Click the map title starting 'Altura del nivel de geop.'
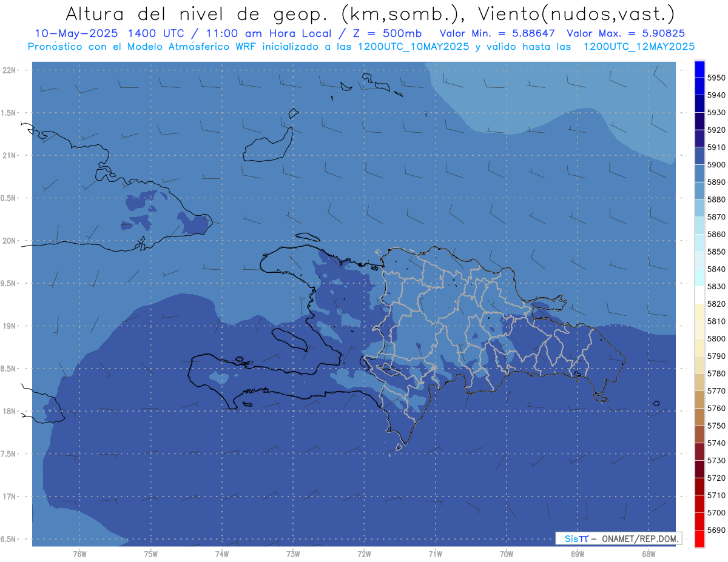Screen dimensions: 728x562 click(x=369, y=13)
